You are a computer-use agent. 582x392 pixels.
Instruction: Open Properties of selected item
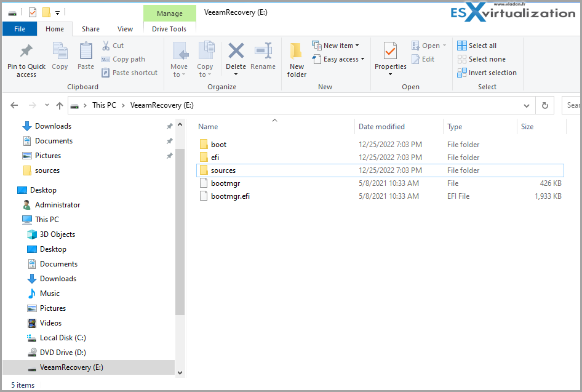[x=390, y=59]
